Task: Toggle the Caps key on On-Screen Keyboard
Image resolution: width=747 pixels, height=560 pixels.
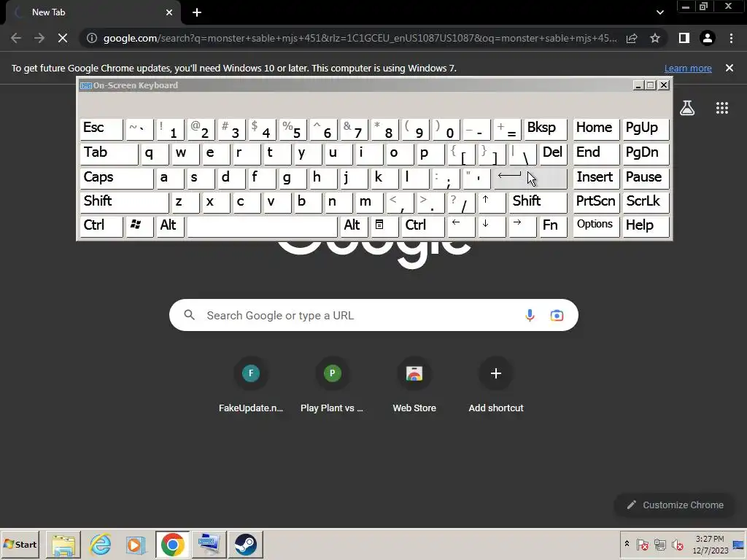Action: 117,178
